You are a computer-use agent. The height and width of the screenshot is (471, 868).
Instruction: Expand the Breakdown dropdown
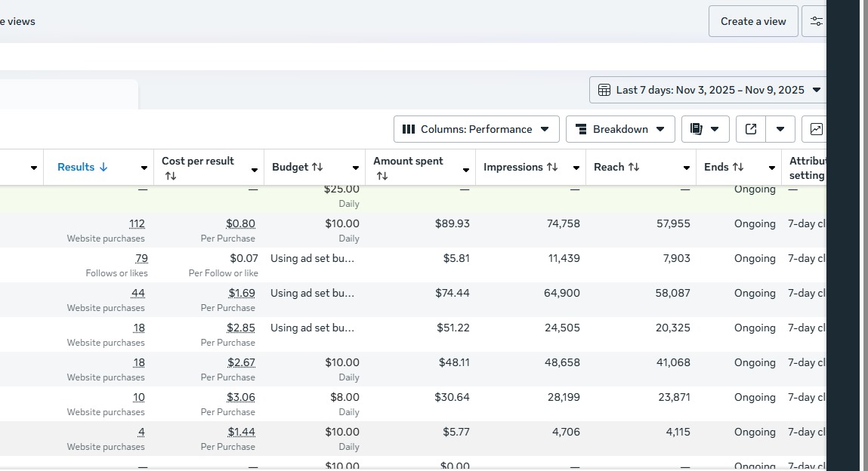point(619,129)
